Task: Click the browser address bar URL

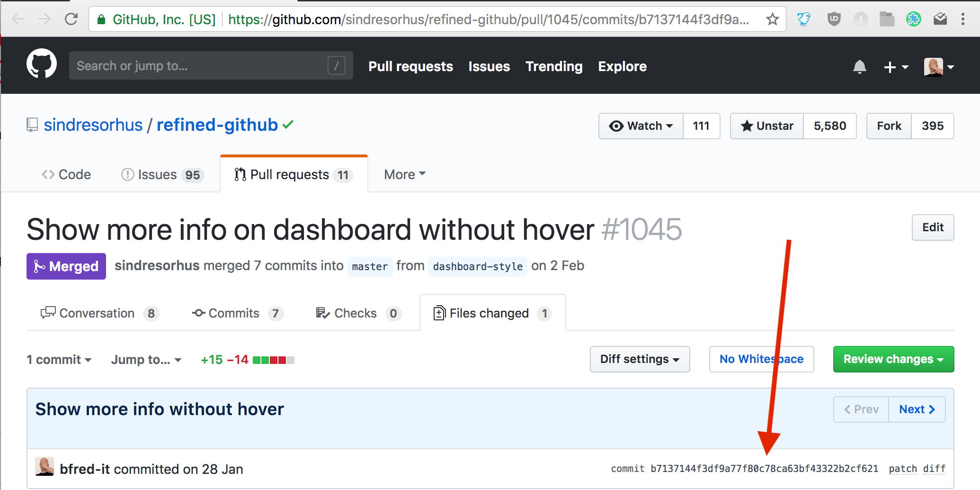Action: click(489, 19)
